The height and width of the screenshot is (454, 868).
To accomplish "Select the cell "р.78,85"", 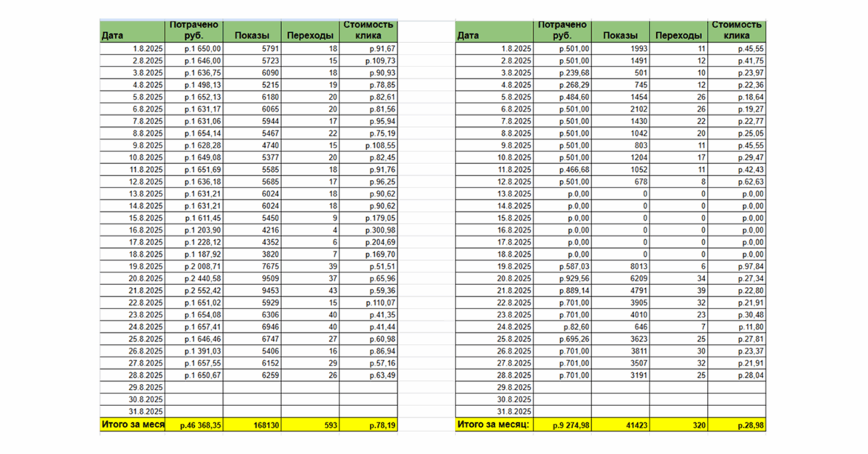I will tap(368, 86).
